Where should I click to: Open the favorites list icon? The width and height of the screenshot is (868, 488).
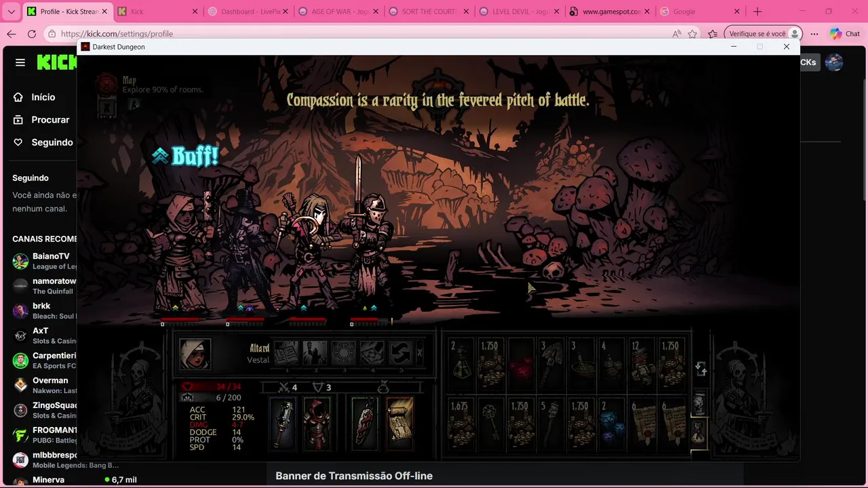pyautogui.click(x=713, y=34)
